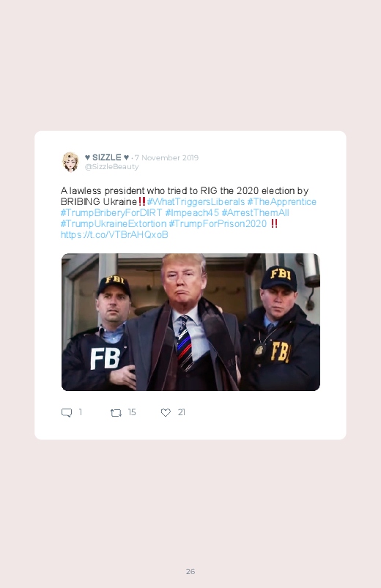Viewport: 381px width, 588px height.
Task: Click the double exclamation emoji after #TrumpForPrison2020
Action: (x=274, y=223)
